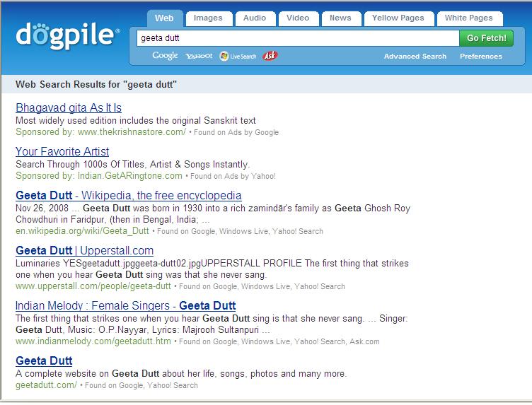
Task: Open the Geeta Dutt Upperstall.com result
Action: tap(84, 251)
